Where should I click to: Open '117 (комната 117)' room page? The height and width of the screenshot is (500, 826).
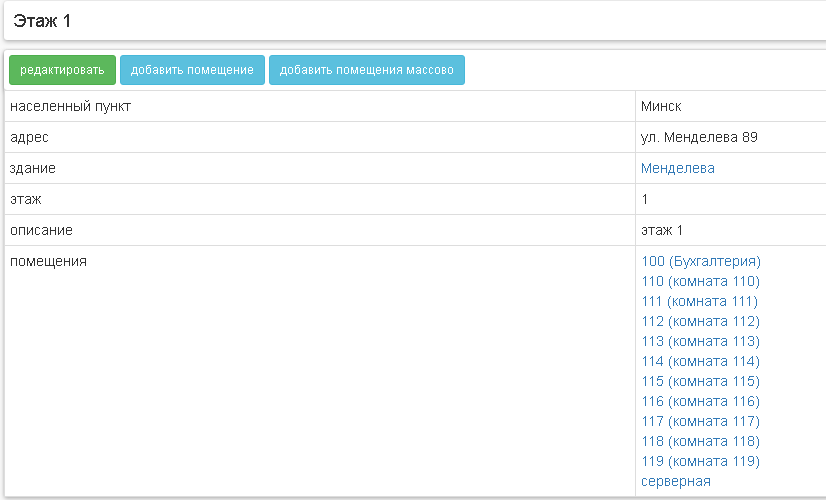pos(699,421)
